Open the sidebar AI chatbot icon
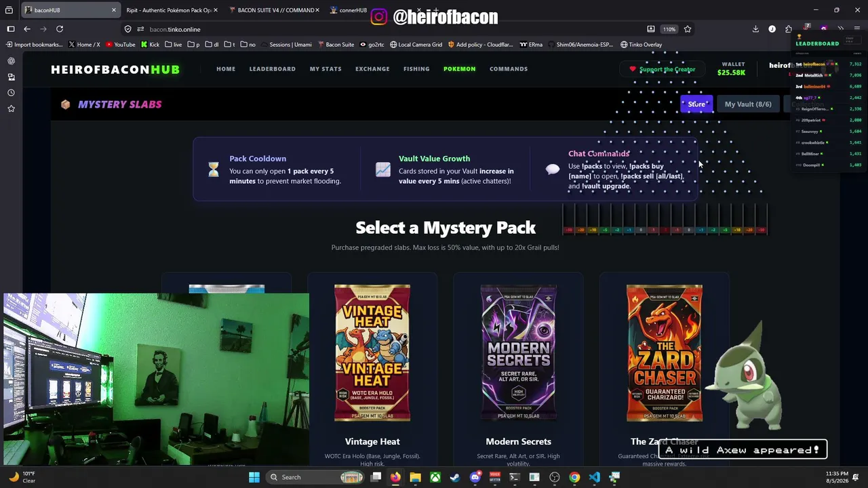 [x=11, y=61]
